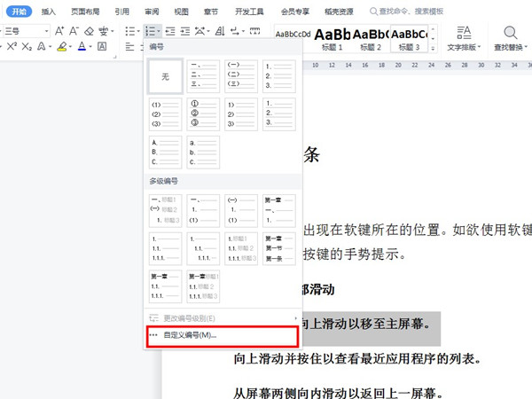Pick the circled ①②③ numbering format
532x399 pixels.
204,114
